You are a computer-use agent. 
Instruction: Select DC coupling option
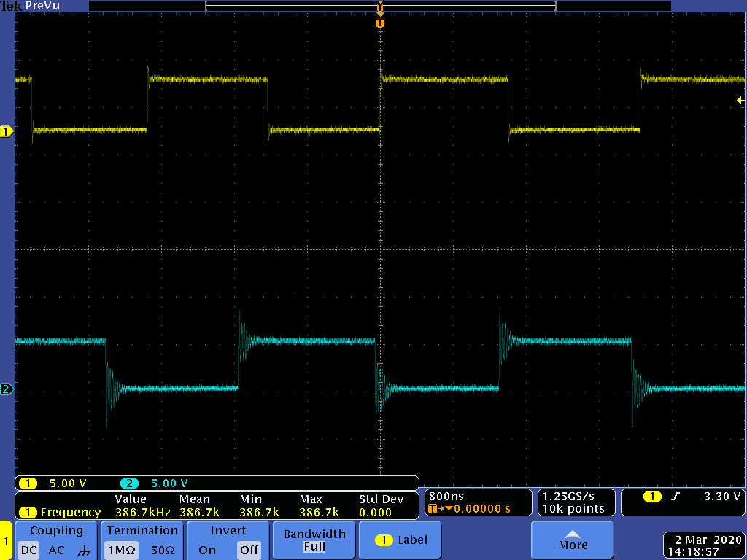click(28, 550)
